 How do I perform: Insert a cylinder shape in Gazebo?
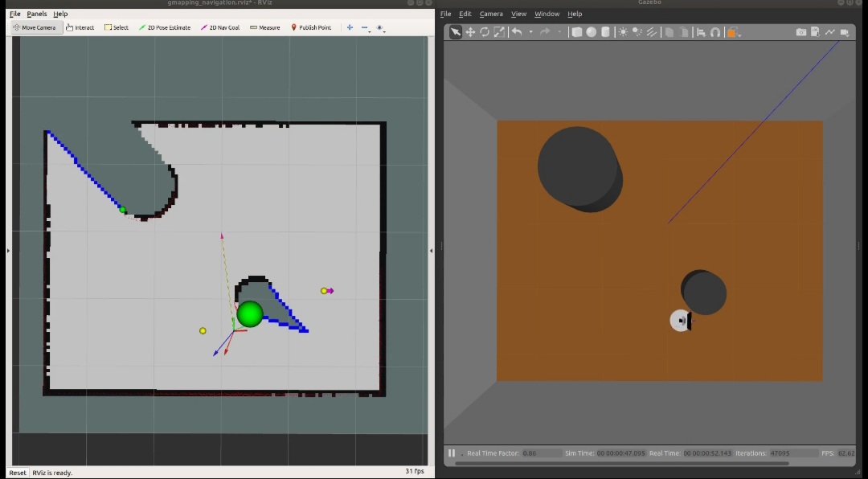[x=605, y=32]
